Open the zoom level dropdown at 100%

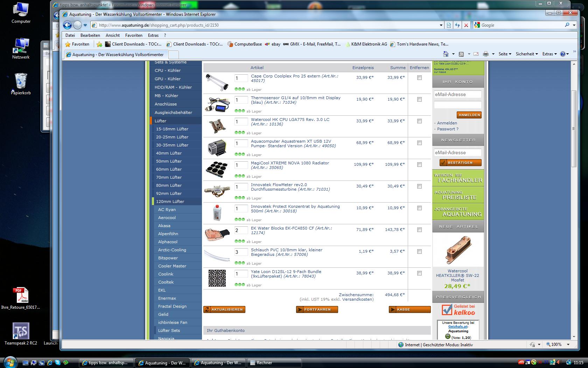568,345
